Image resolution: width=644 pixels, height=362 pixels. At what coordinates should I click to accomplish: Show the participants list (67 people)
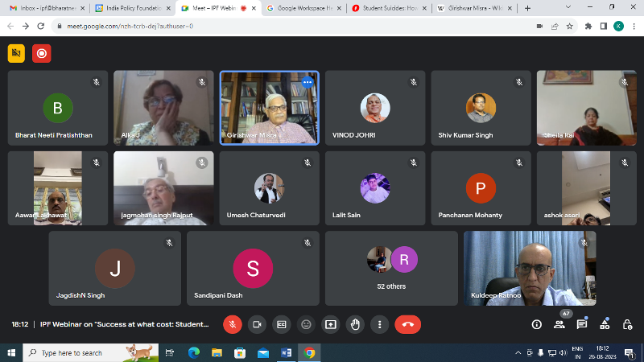[559, 324]
